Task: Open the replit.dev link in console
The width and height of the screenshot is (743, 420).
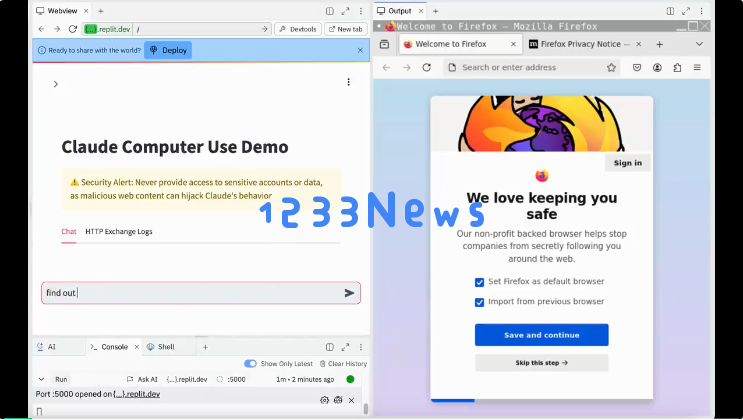Action: 136,394
